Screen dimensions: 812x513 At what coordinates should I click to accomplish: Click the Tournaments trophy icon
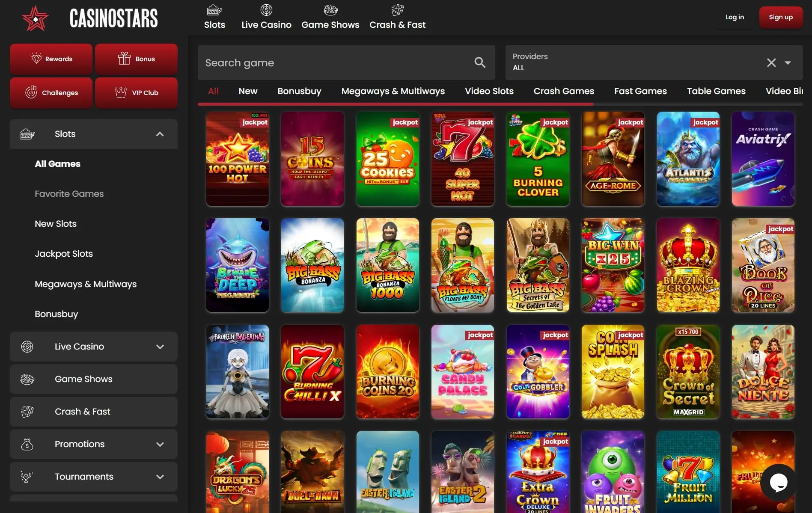coord(27,477)
